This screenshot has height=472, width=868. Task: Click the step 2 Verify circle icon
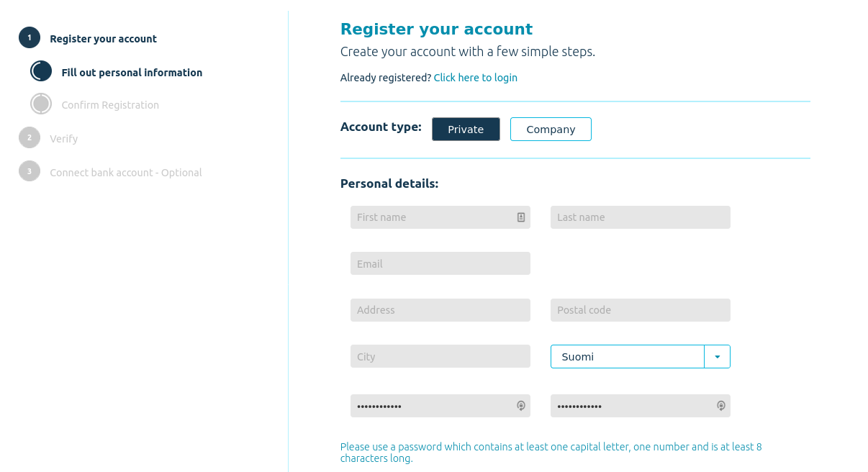pos(30,137)
